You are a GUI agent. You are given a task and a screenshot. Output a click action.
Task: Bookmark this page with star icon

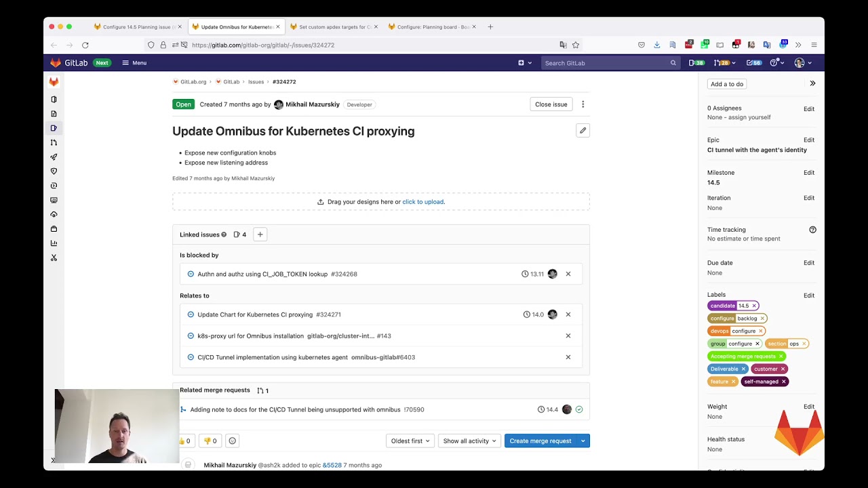tap(576, 45)
